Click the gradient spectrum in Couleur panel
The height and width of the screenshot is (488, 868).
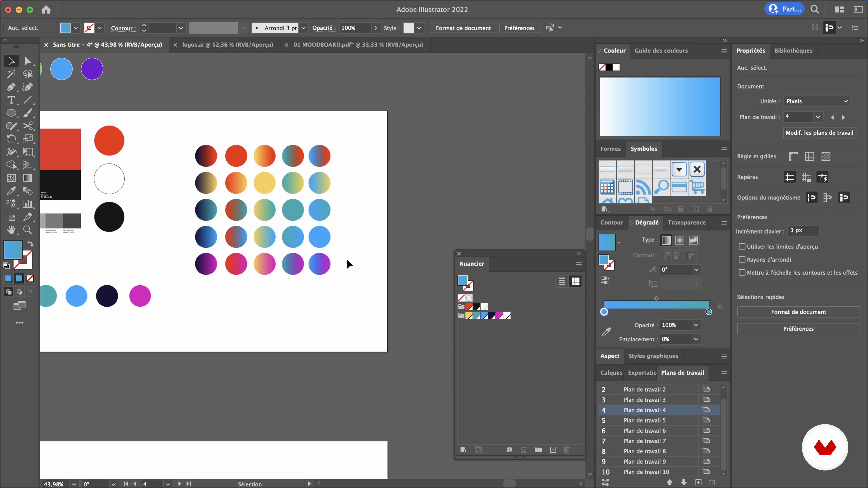(x=660, y=107)
